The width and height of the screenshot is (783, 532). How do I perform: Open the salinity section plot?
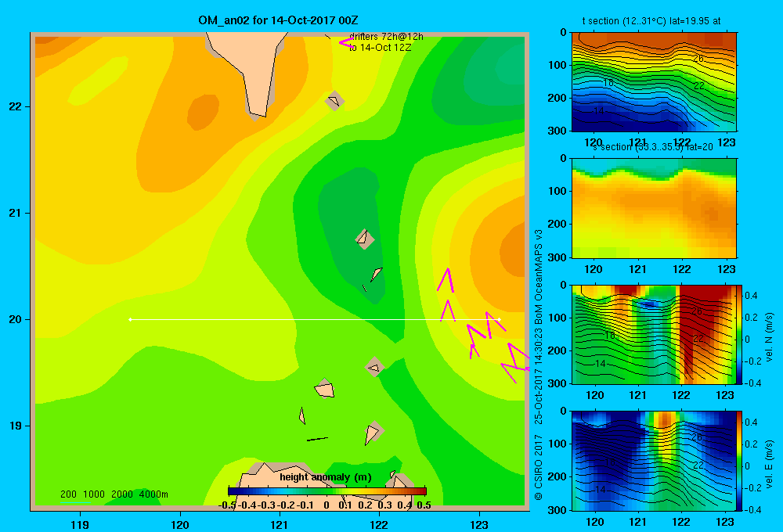click(654, 208)
